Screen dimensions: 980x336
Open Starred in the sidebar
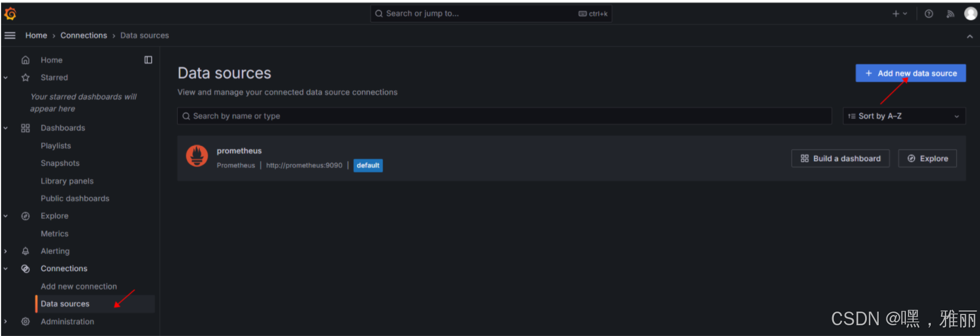54,78
